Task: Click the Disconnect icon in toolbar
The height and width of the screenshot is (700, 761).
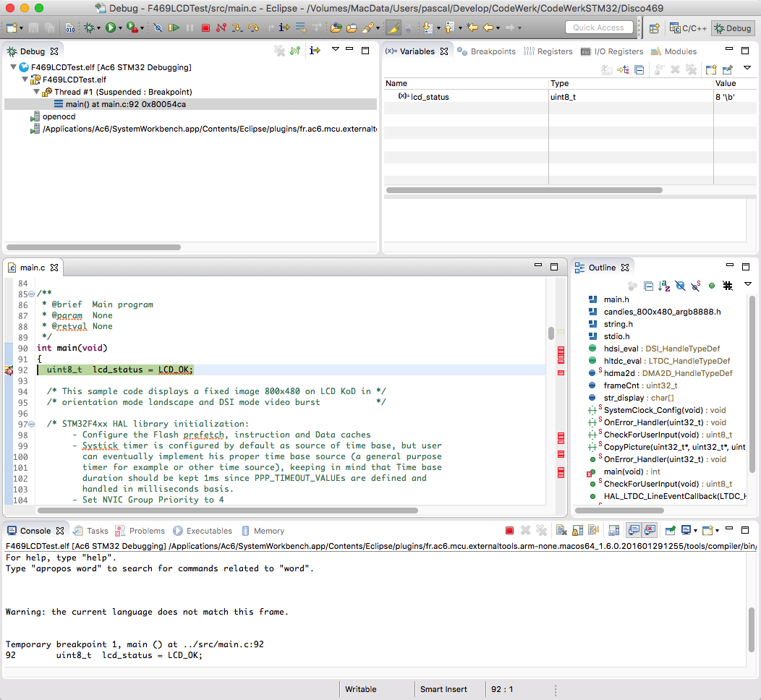Action: coord(221,28)
